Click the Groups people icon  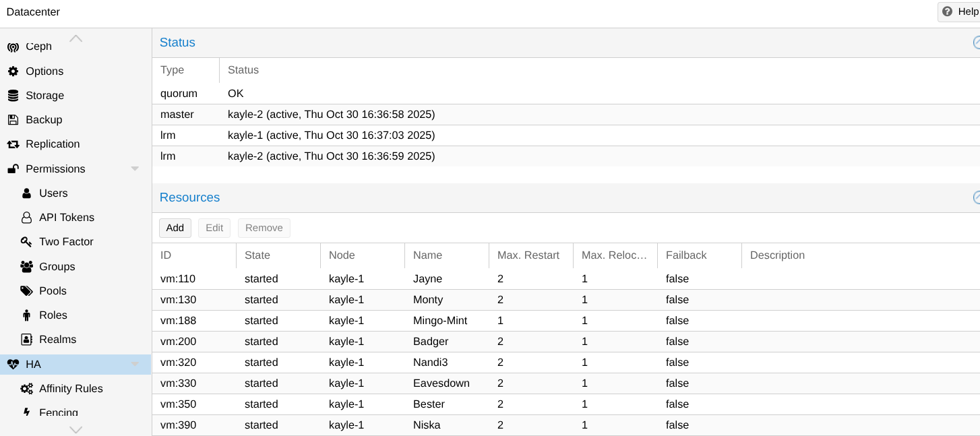tap(26, 267)
